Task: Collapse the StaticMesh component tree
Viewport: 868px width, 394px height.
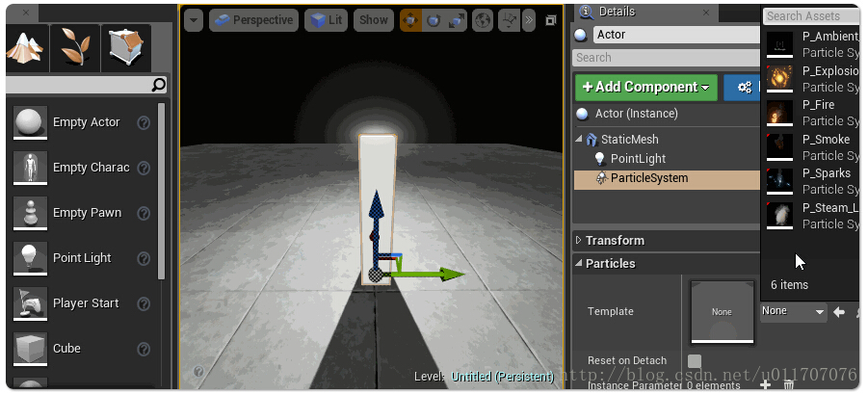Action: [x=579, y=139]
